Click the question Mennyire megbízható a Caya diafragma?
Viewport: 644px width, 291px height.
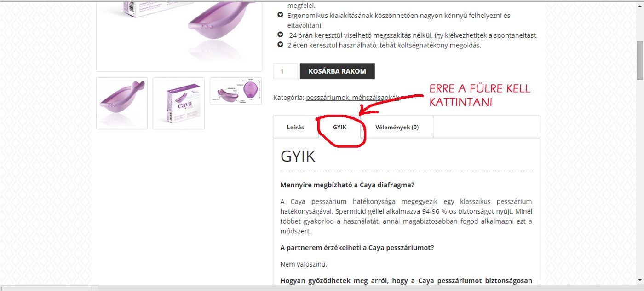click(347, 185)
